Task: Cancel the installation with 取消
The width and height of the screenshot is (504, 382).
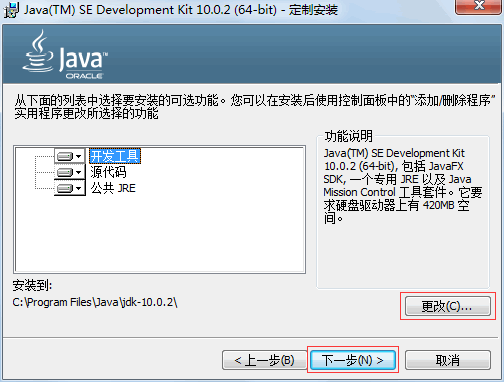Action: [448, 360]
